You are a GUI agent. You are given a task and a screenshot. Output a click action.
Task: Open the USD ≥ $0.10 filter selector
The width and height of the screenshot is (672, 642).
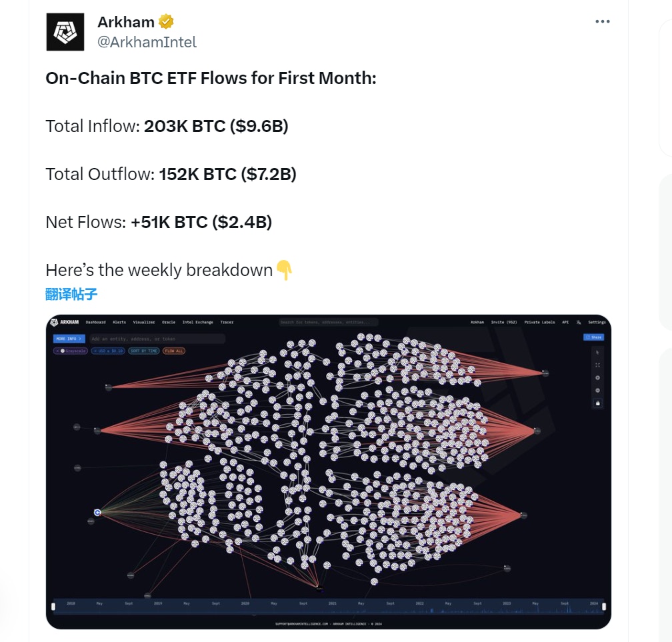(x=107, y=350)
